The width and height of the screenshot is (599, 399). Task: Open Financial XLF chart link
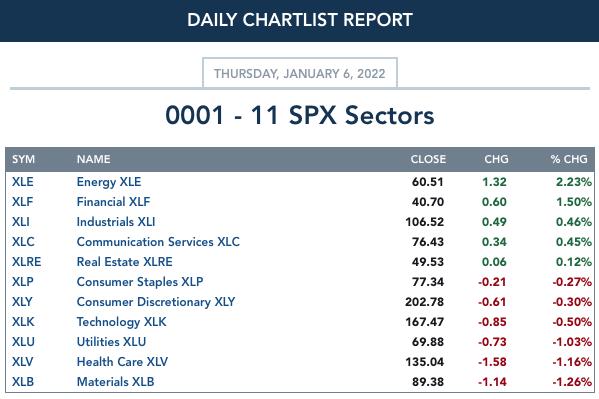pyautogui.click(x=113, y=202)
